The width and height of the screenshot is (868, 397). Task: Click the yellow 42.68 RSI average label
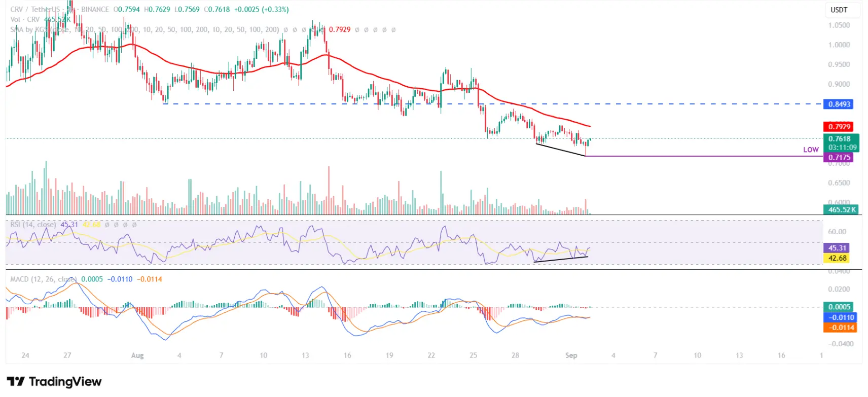(x=837, y=258)
